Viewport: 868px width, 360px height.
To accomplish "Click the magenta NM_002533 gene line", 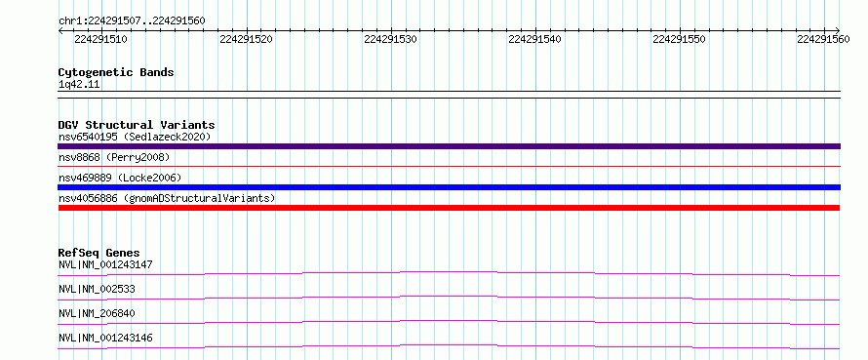I will pos(449,298).
